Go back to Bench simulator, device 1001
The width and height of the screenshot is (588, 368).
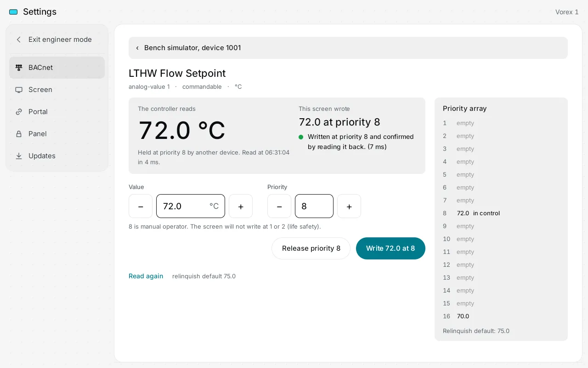point(348,48)
